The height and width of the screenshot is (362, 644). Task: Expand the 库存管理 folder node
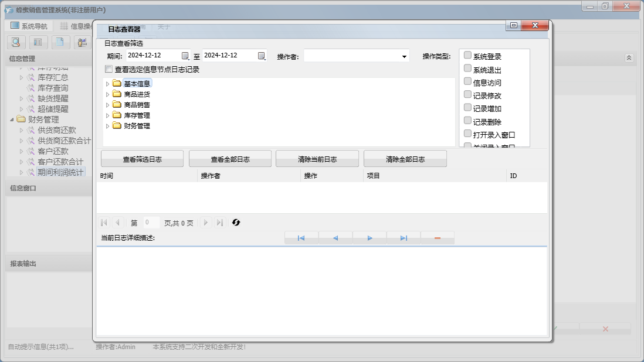[x=107, y=115]
